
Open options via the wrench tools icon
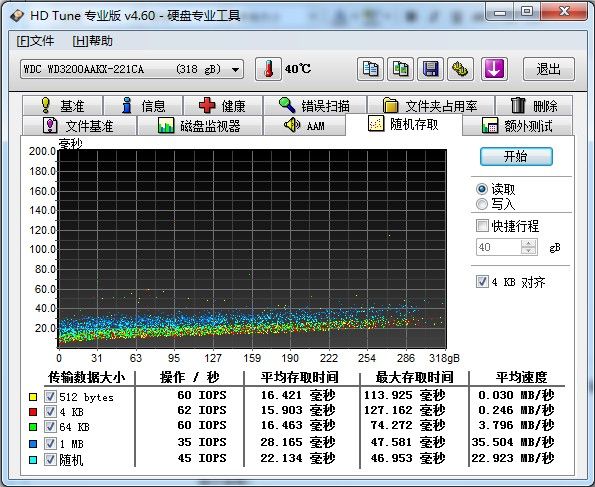point(460,69)
